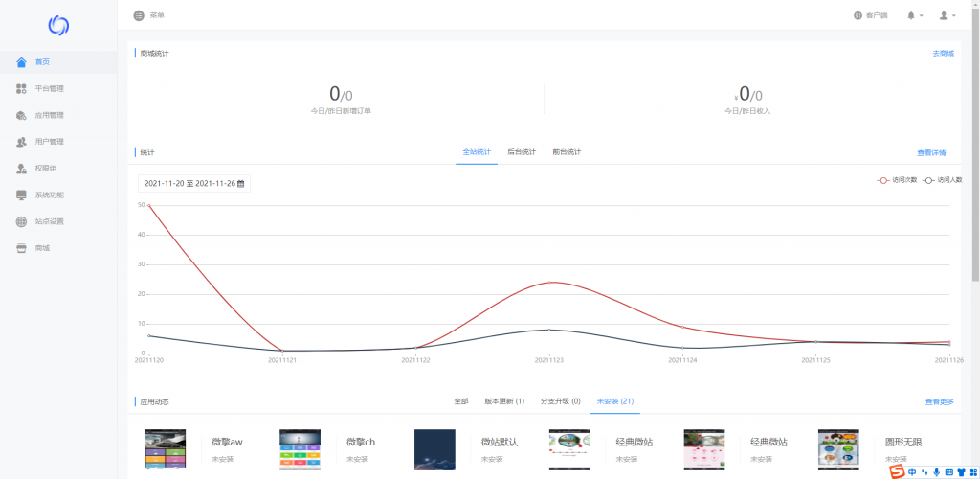This screenshot has width=980, height=479.
Task: Open the date range picker field
Action: point(193,183)
